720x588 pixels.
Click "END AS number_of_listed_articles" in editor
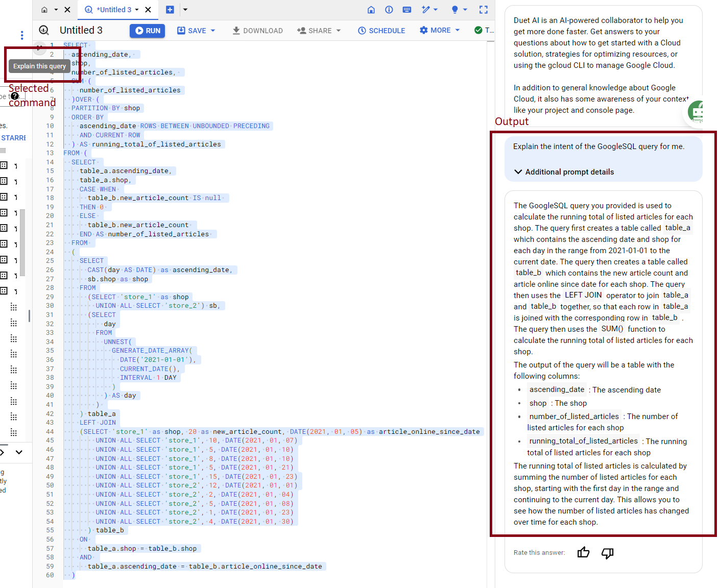coord(144,234)
